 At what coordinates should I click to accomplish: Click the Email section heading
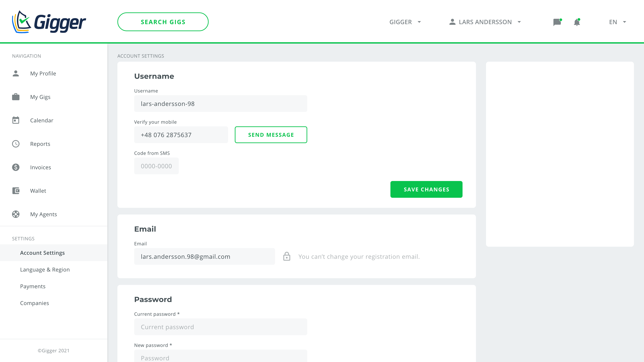145,229
